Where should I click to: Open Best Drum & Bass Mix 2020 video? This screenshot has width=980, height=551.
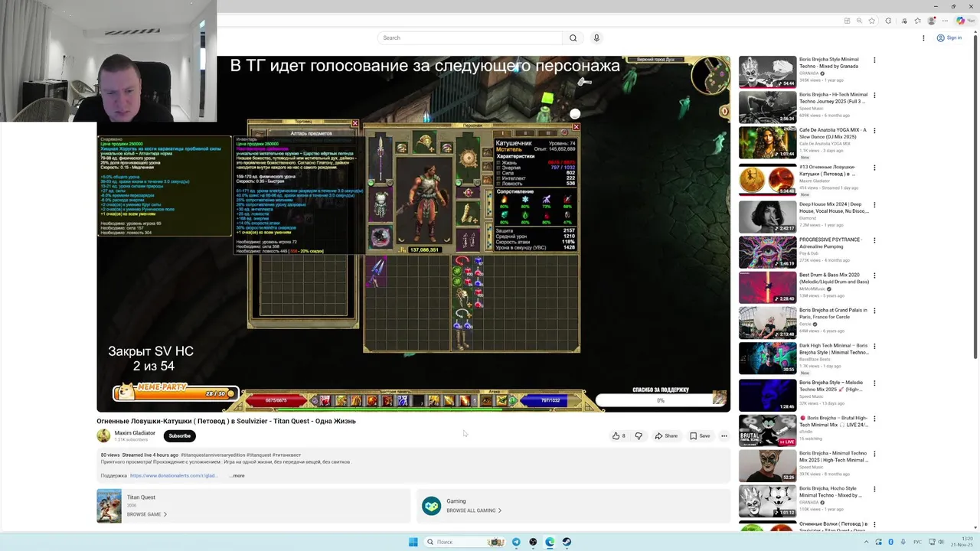[x=834, y=278]
